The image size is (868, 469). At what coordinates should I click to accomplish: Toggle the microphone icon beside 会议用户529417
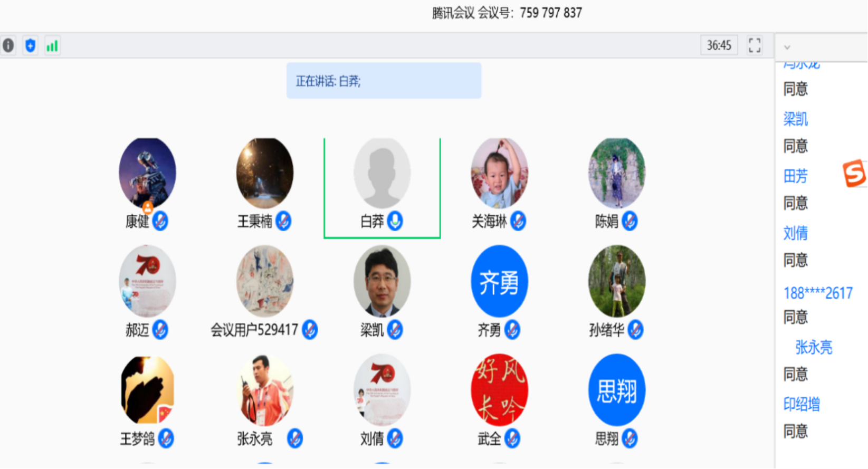coord(310,330)
